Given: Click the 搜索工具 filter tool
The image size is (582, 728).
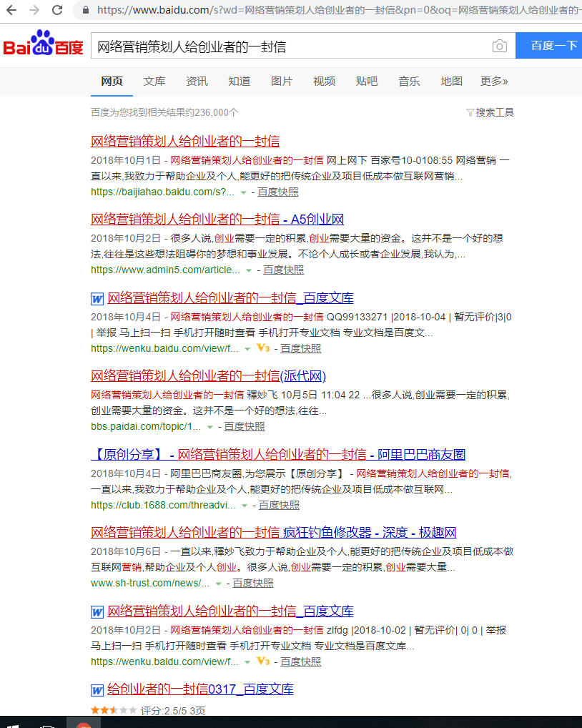Looking at the screenshot, I should [x=490, y=112].
